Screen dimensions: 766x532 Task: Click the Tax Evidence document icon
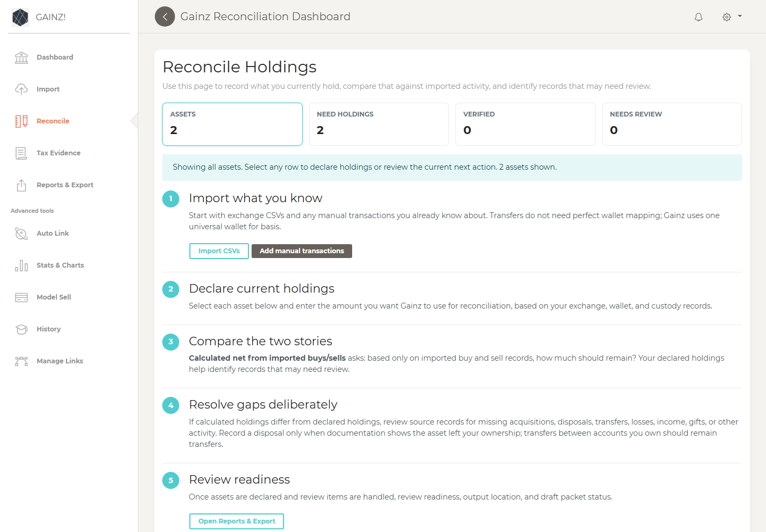[x=21, y=153]
